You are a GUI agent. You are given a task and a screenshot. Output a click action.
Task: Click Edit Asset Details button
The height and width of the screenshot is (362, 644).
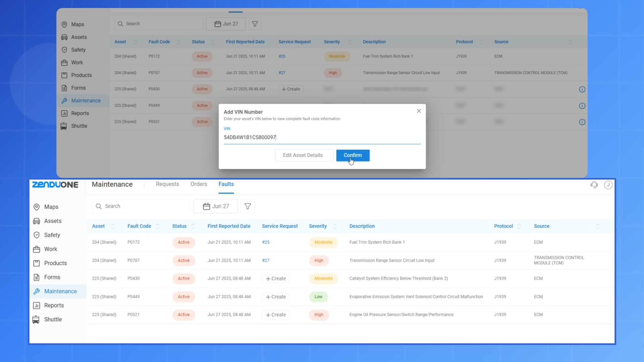pos(304,155)
